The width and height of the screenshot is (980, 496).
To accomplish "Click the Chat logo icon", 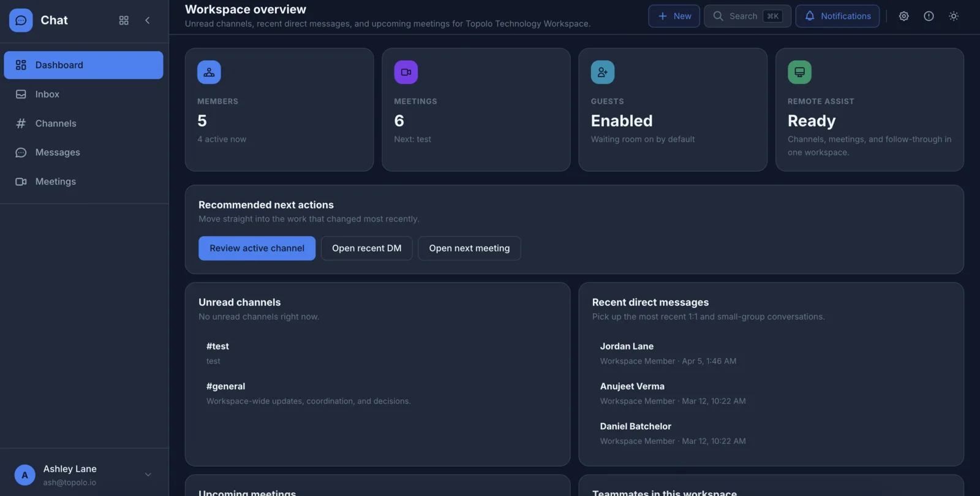I will (x=21, y=20).
